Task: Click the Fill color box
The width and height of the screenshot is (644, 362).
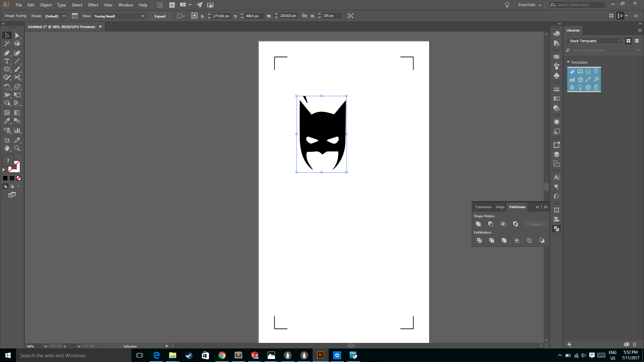Action: click(x=8, y=161)
